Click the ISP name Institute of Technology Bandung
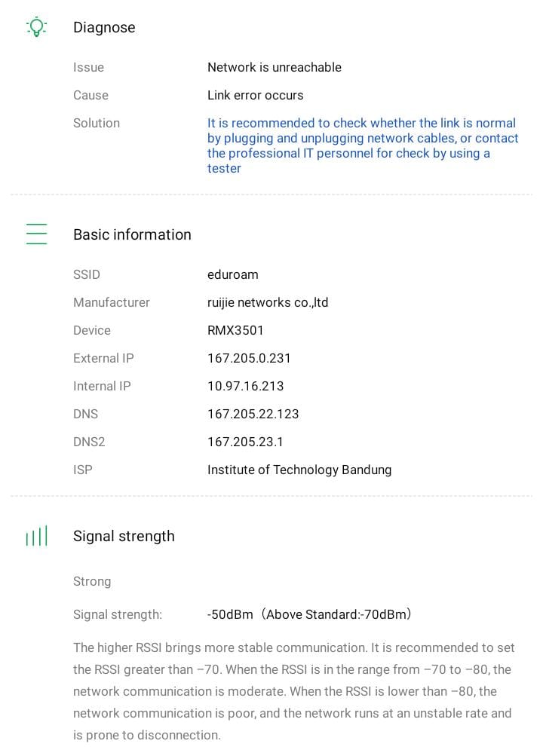 [299, 470]
